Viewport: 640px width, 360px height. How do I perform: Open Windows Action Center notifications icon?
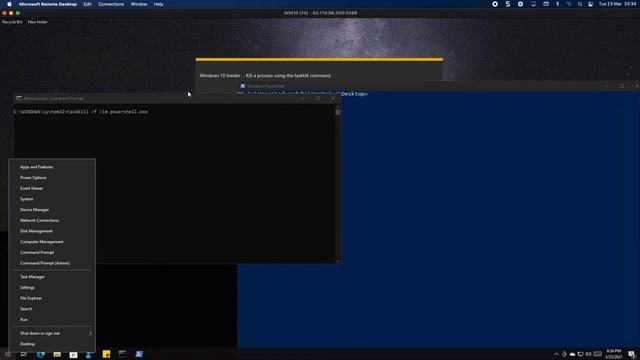pyautogui.click(x=632, y=354)
